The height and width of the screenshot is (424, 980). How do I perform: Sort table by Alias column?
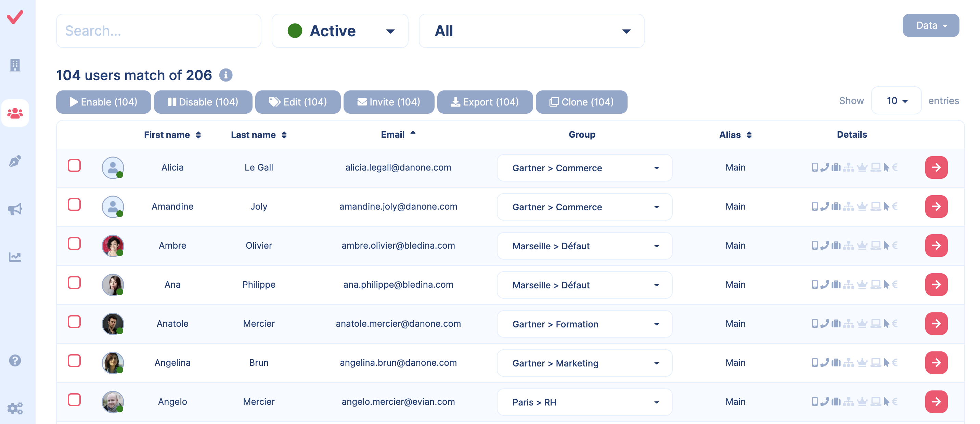[735, 135]
